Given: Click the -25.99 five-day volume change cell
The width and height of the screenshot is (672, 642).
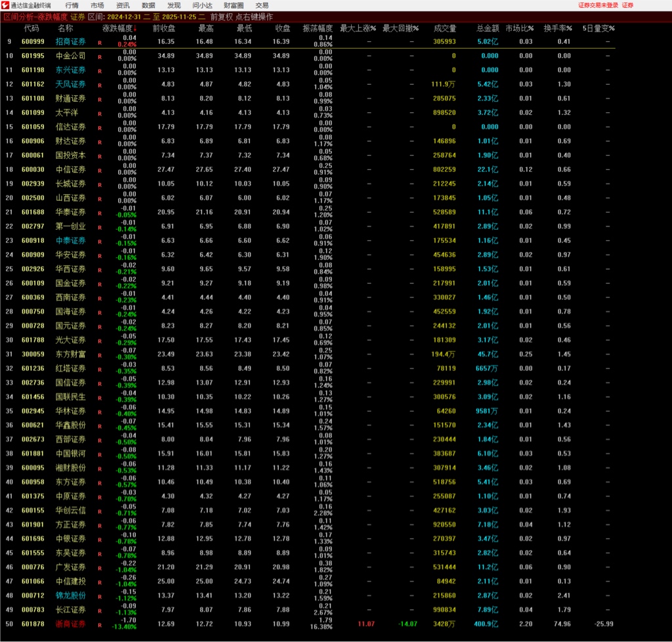Looking at the screenshot, I should 604,624.
